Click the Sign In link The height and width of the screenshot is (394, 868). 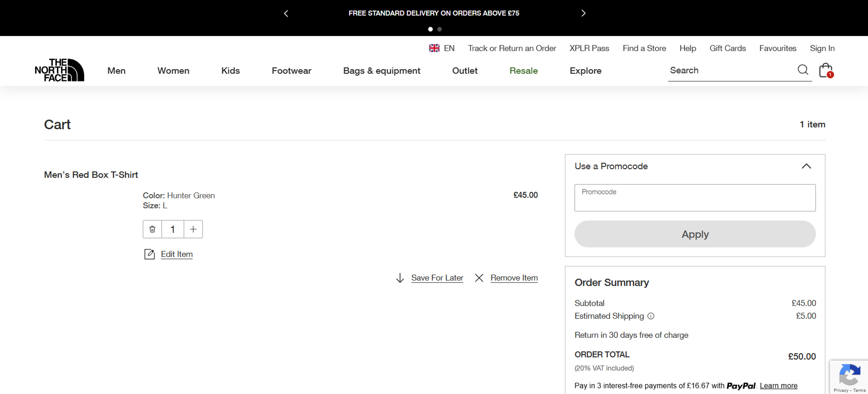pos(822,48)
